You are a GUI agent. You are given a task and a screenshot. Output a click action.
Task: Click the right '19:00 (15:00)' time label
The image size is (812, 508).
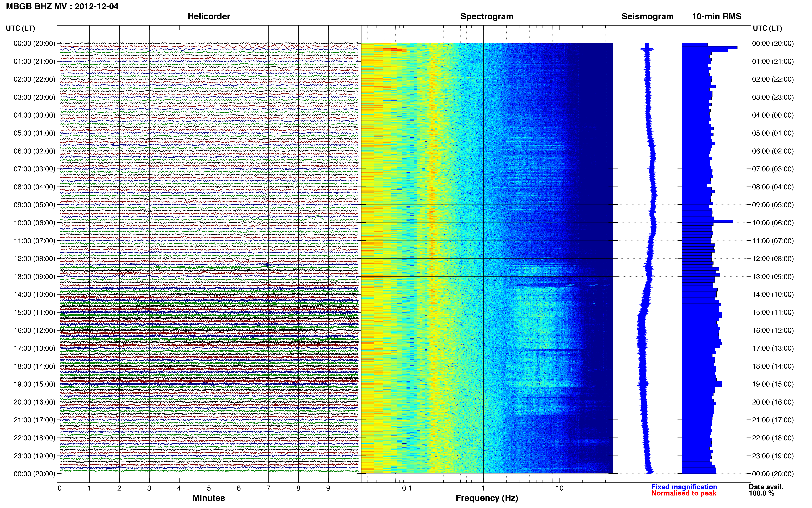[773, 384]
